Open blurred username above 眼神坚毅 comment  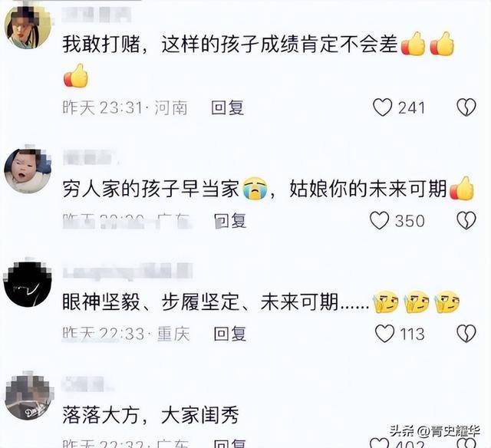pos(127,271)
